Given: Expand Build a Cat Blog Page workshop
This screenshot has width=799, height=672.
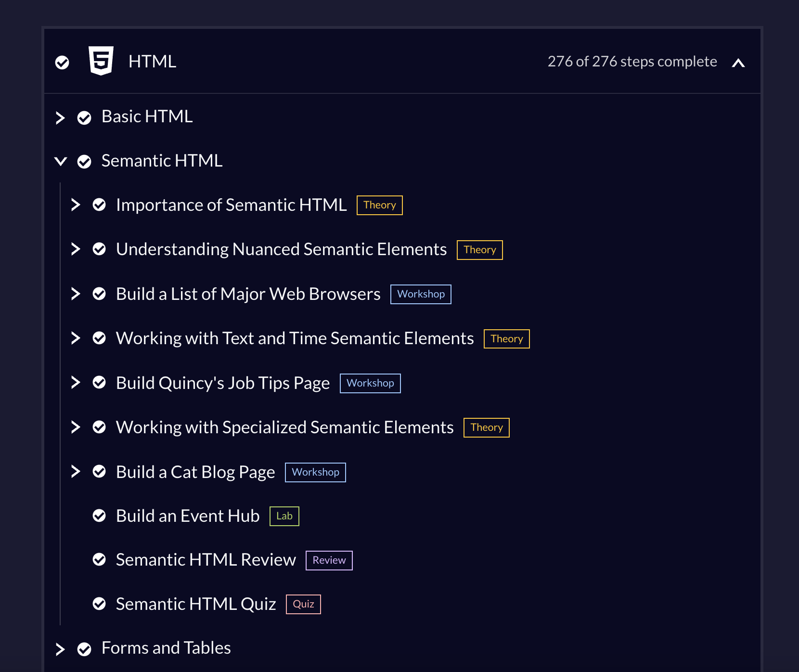Looking at the screenshot, I should coord(76,471).
